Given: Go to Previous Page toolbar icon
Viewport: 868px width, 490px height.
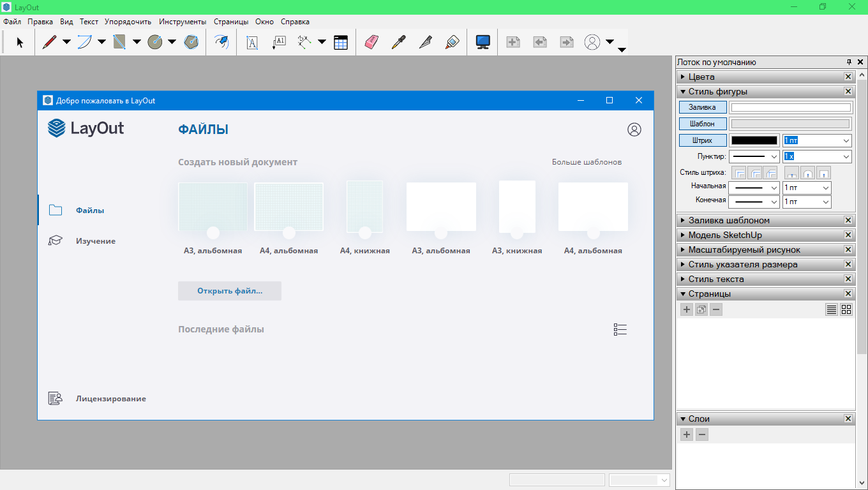Looking at the screenshot, I should click(540, 42).
